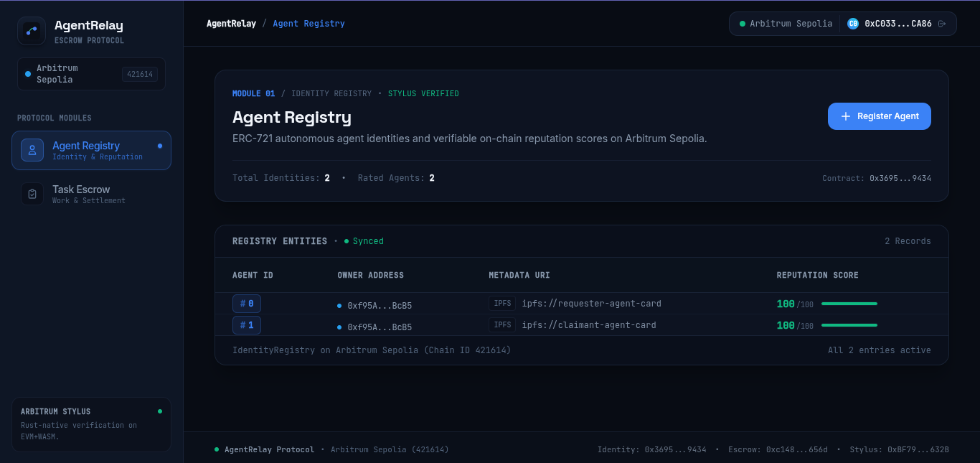
Task: Click the Contract: 0x3695...9434 address
Action: [x=877, y=178]
